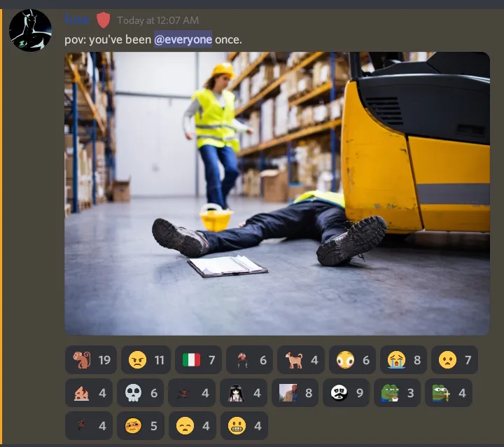Open the message author's username
The image size is (504, 447).
pyautogui.click(x=77, y=20)
